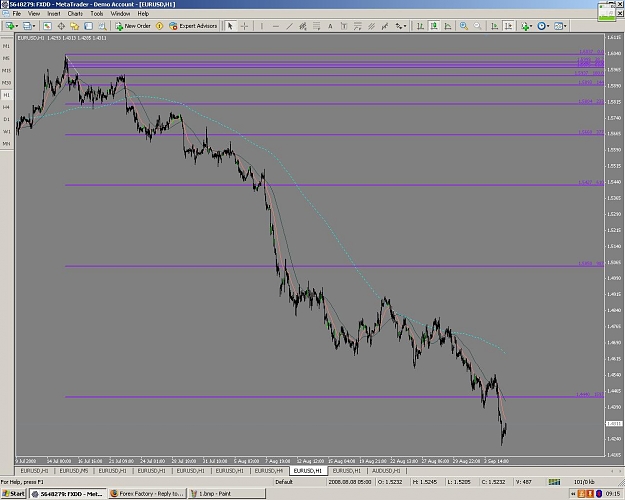This screenshot has width=625, height=500.
Task: Select the H4 timeframe button
Action: 6,107
